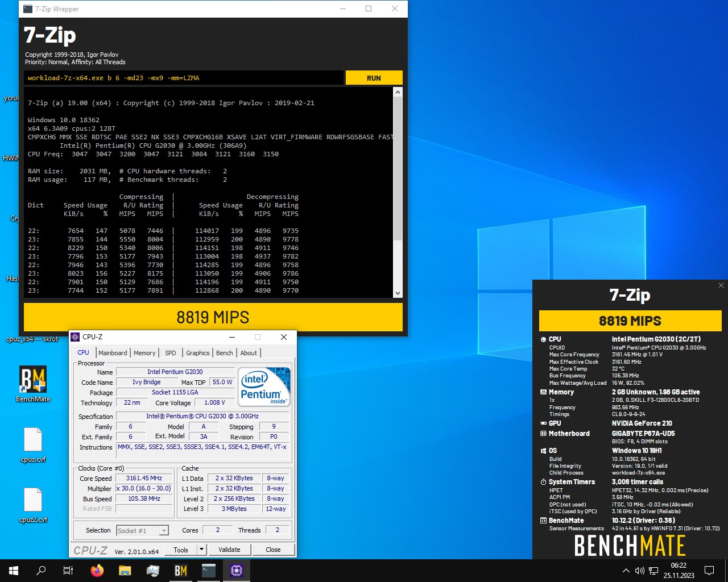Open the Windows Start menu
The height and width of the screenshot is (582, 728).
[x=14, y=571]
